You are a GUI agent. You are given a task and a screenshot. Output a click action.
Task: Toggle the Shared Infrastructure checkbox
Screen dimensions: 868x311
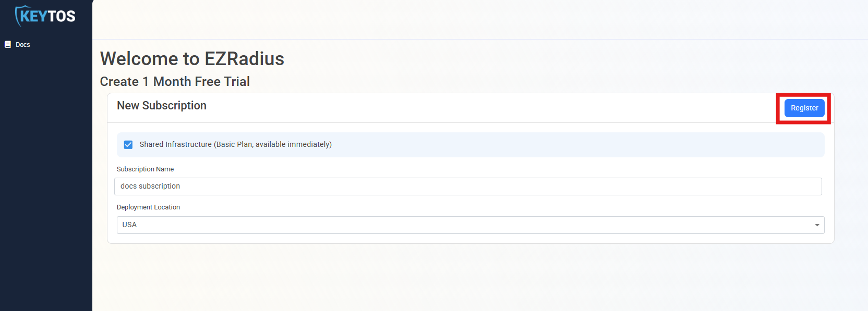pyautogui.click(x=128, y=145)
